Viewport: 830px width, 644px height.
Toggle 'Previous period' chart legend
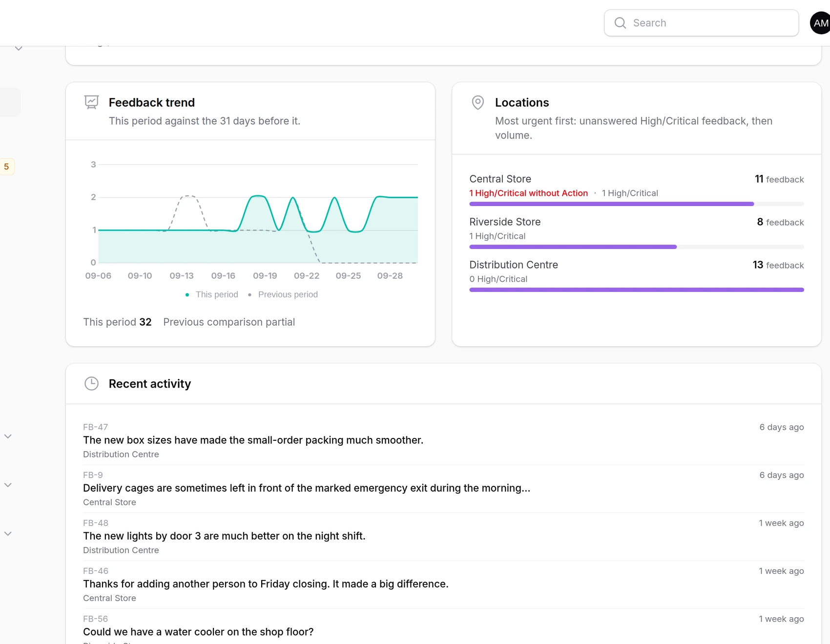[x=283, y=294]
